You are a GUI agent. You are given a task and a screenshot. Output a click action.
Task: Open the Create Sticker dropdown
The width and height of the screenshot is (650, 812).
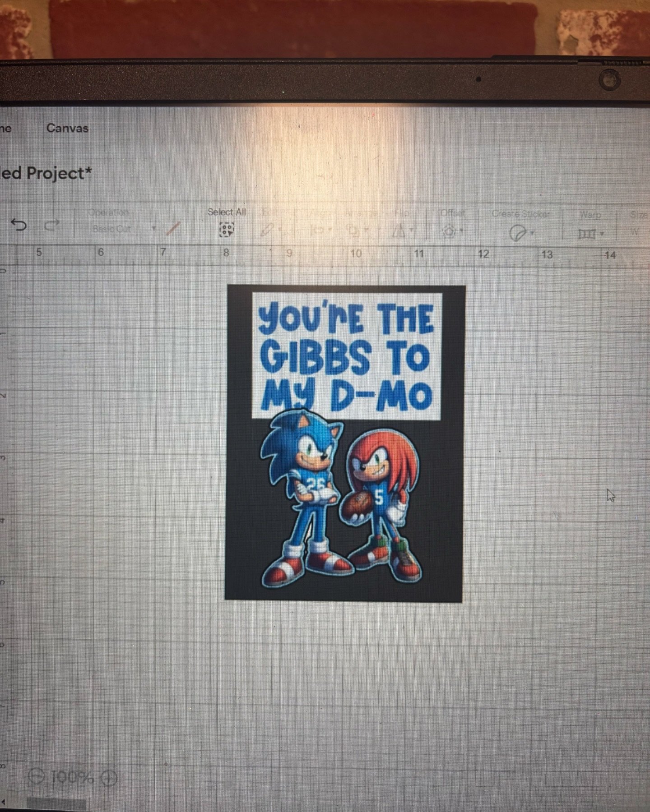[522, 233]
